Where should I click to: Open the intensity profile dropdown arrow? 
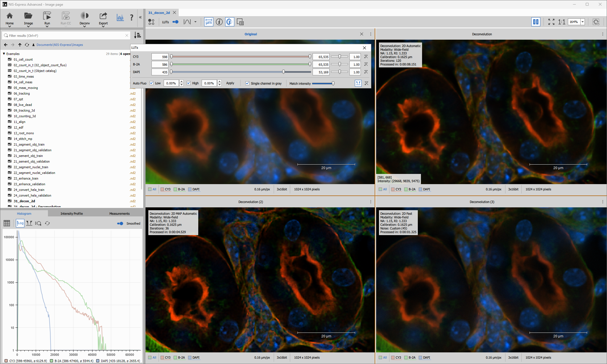[x=195, y=22]
